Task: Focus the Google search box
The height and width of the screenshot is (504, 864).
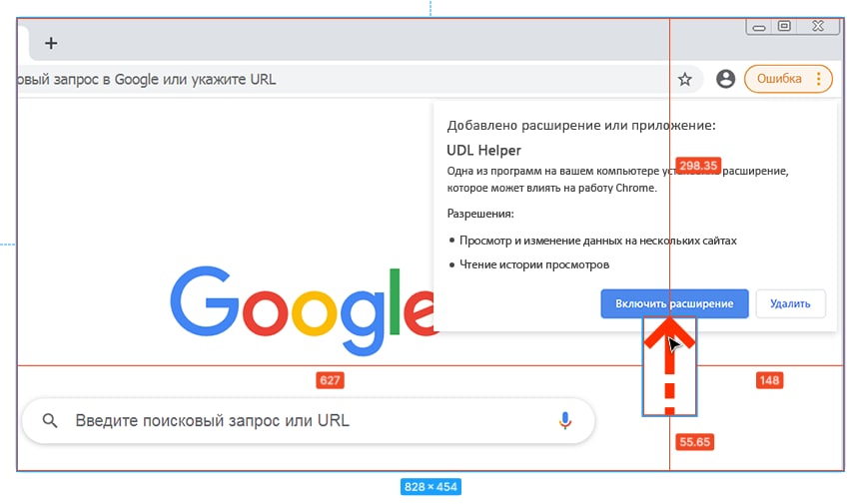Action: point(309,421)
